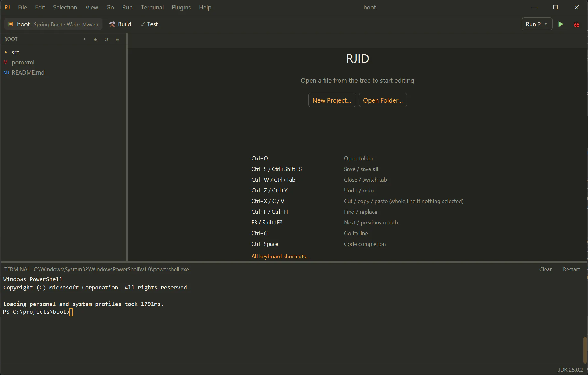The height and width of the screenshot is (375, 588).
Task: Refresh the BOOT file tree
Action: click(x=107, y=39)
